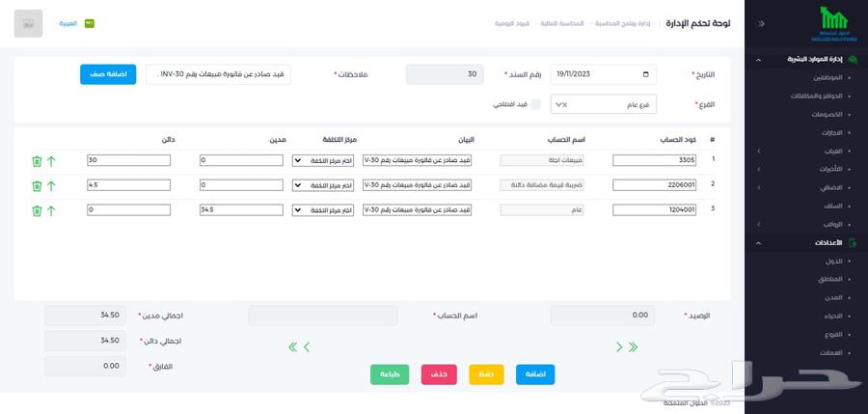The height and width of the screenshot is (414, 868).
Task: Click account code field 1204001
Action: point(654,210)
